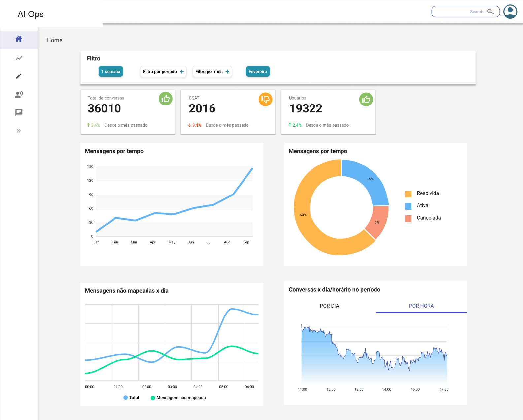523x420 pixels.
Task: Click the Resolvida legend label
Action: pyautogui.click(x=428, y=193)
